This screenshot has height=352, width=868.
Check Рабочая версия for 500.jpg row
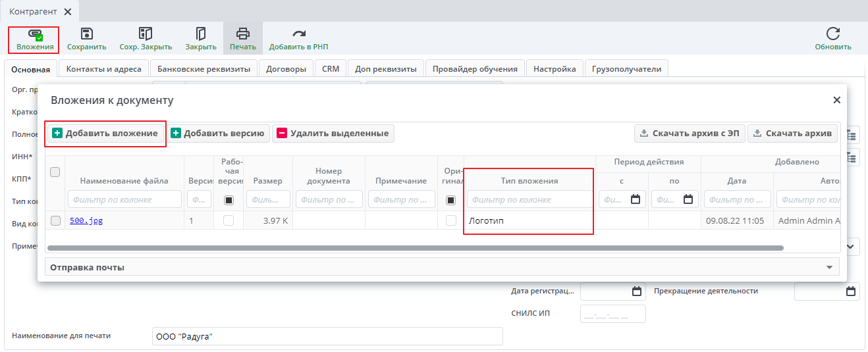pos(229,220)
